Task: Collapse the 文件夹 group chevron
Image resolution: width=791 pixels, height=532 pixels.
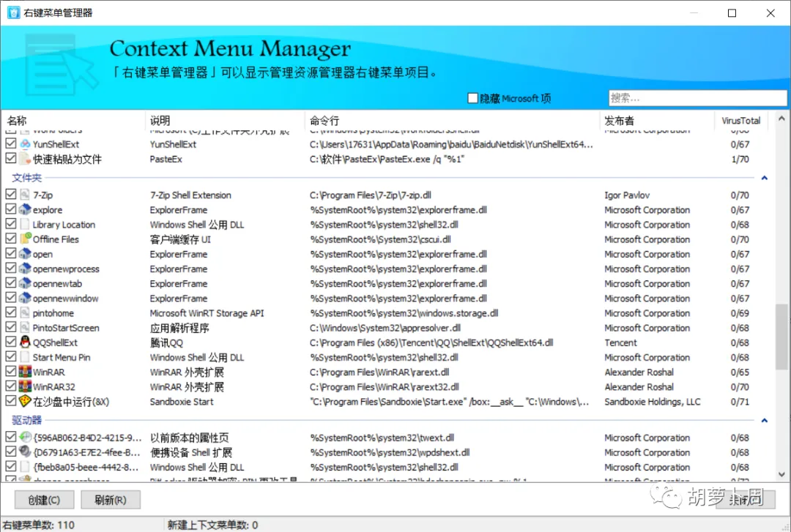Action: point(764,178)
